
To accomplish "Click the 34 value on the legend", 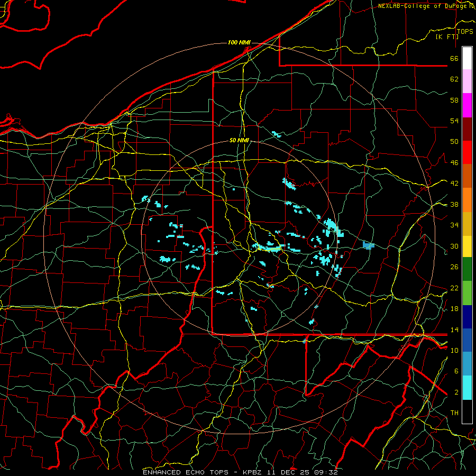I will [x=454, y=225].
